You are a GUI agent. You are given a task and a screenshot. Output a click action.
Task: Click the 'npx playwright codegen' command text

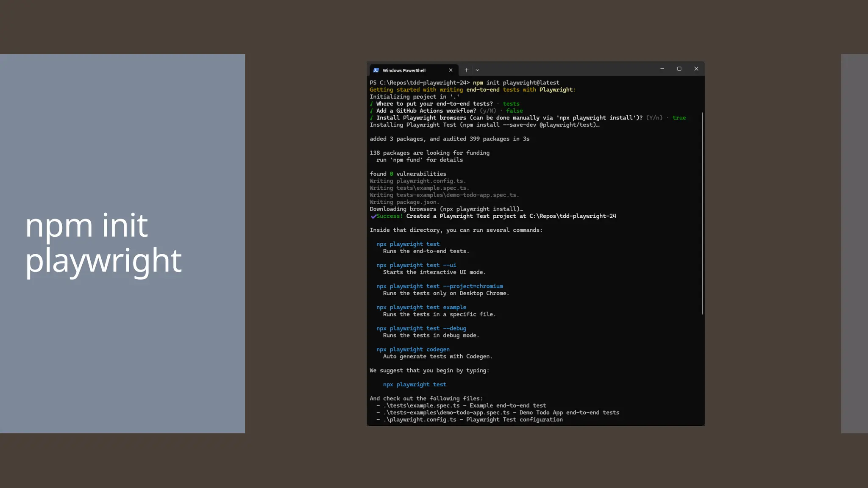click(x=412, y=349)
